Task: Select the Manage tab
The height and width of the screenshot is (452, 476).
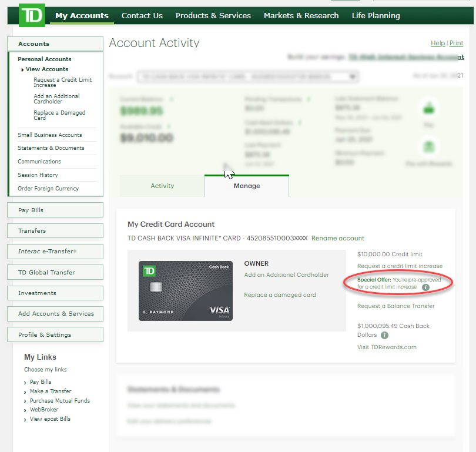Action: 247,186
